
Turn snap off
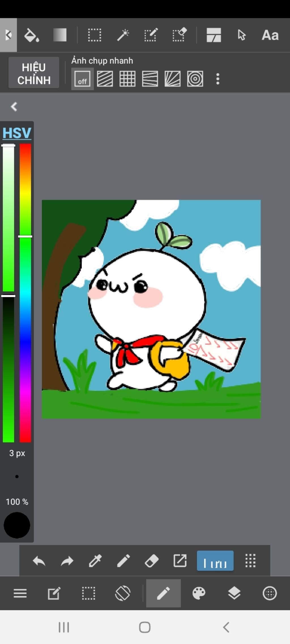82,79
